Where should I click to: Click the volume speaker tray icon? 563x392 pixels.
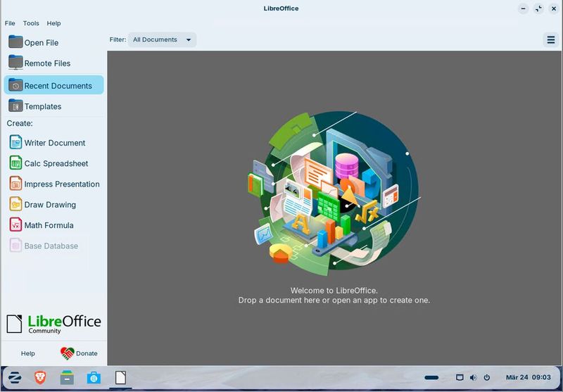point(473,377)
